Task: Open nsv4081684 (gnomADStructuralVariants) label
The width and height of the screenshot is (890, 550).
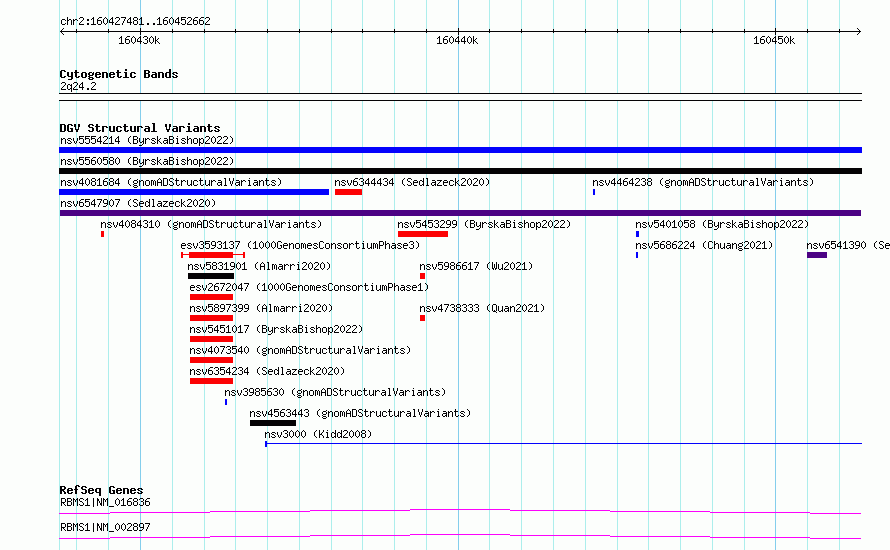Action: [171, 182]
